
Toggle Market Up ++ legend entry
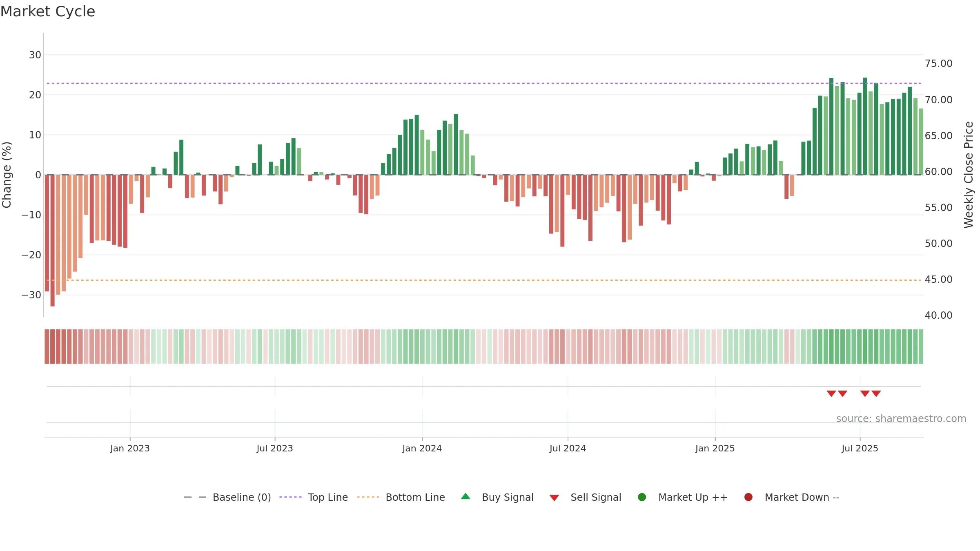coord(683,497)
